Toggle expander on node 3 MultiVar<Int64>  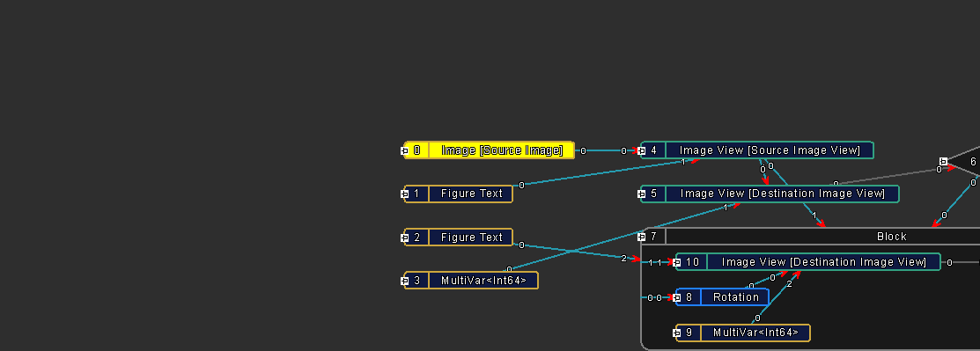tap(404, 281)
